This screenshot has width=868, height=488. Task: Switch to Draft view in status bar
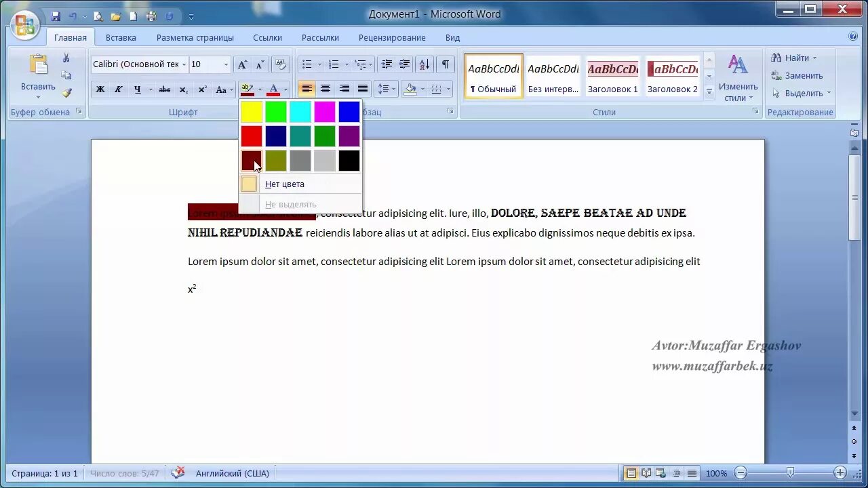click(x=692, y=473)
